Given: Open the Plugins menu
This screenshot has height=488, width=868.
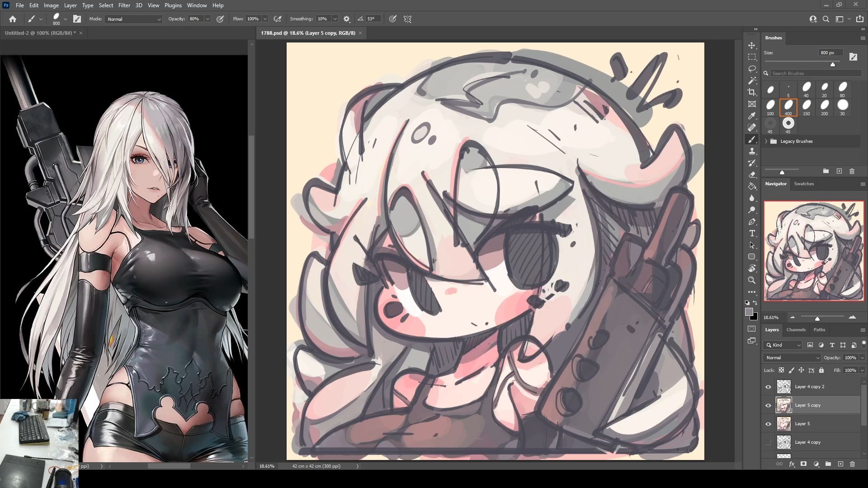Looking at the screenshot, I should [173, 5].
